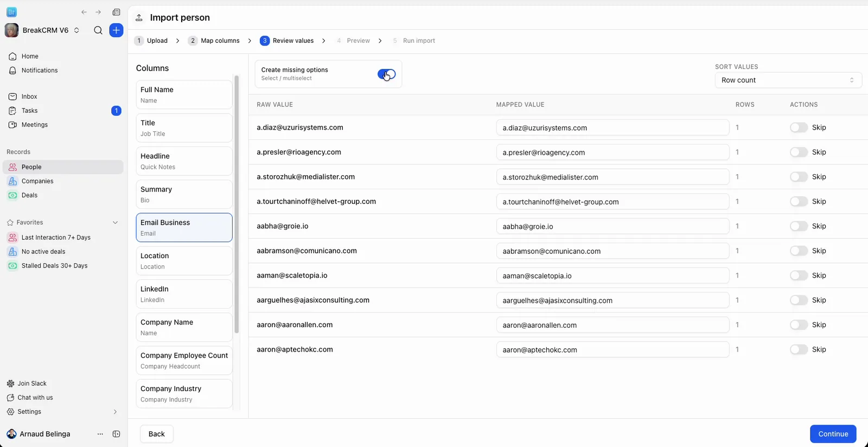This screenshot has height=447, width=868.
Task: Click the three-dot menu beside Arnaud Belinga
Action: coord(100,434)
